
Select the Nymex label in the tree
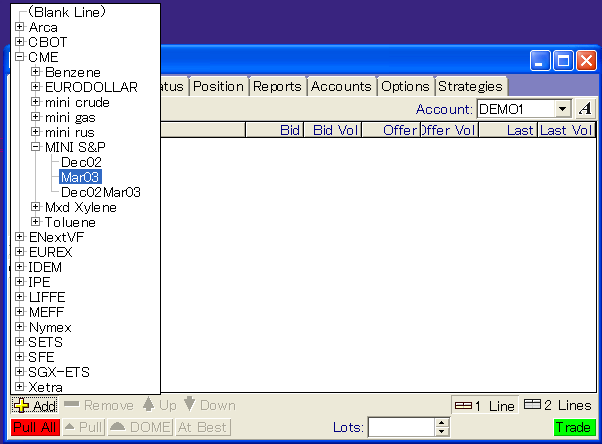tap(50, 327)
